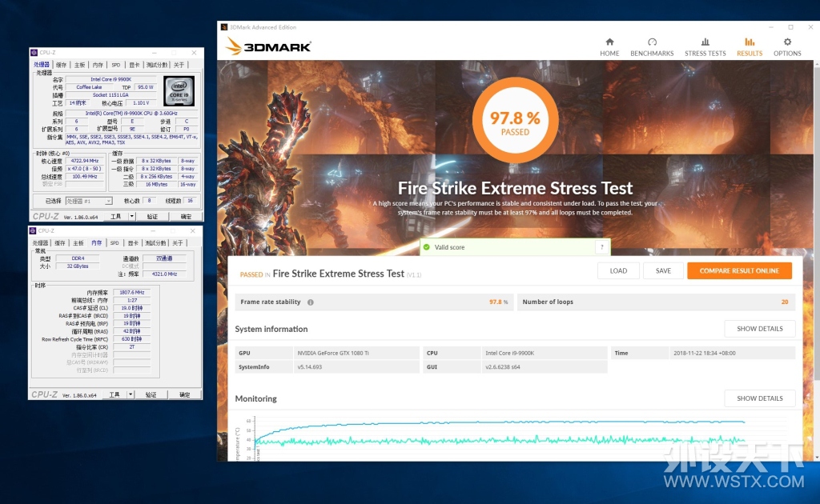The image size is (820, 504).
Task: Click COMPARE RESULT ONLINE button
Action: click(x=739, y=270)
